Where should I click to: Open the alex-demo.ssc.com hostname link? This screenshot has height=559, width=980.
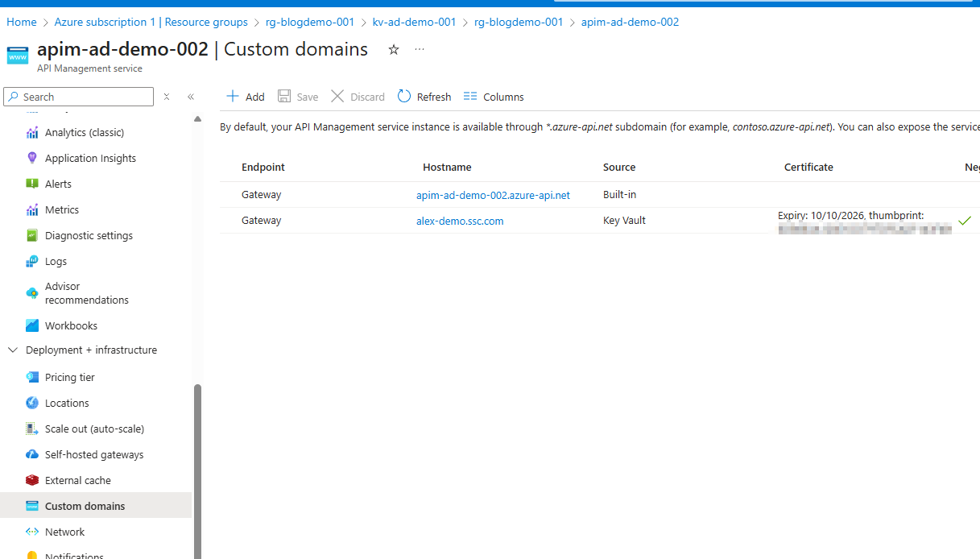click(x=460, y=221)
